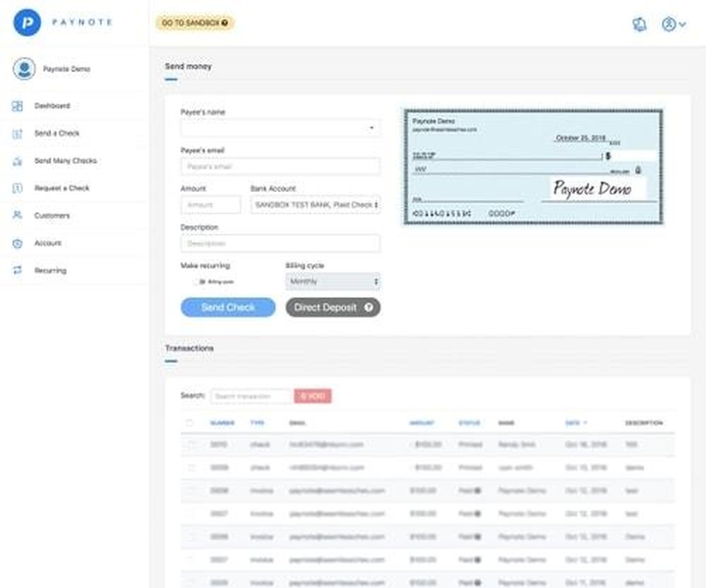Click the Date column sort arrow
Image resolution: width=706 pixels, height=588 pixels.
pyautogui.click(x=585, y=423)
